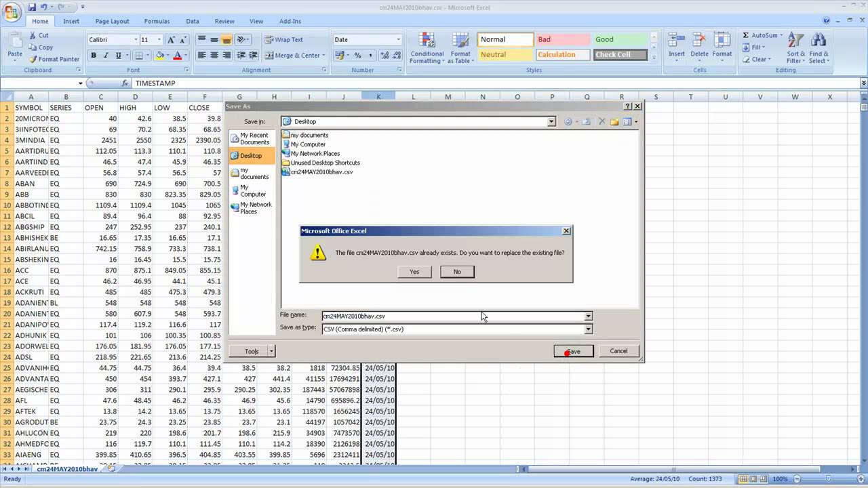Click the Increase Font Size icon
The height and width of the screenshot is (488, 868).
tap(171, 40)
